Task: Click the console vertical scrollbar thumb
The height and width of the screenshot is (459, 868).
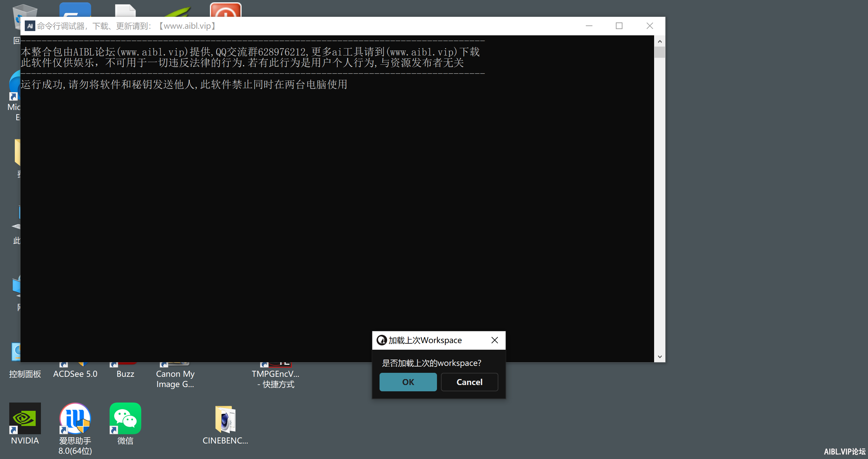Action: coord(659,52)
